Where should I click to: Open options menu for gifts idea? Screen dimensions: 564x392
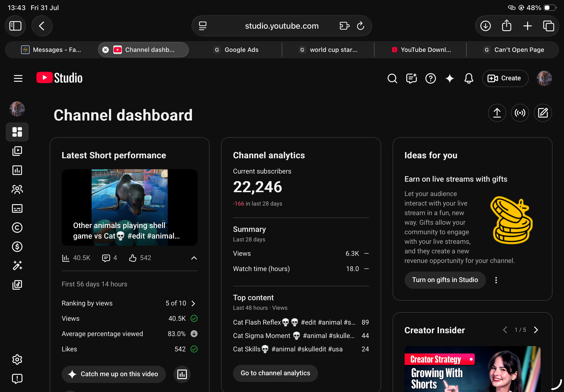tap(496, 280)
